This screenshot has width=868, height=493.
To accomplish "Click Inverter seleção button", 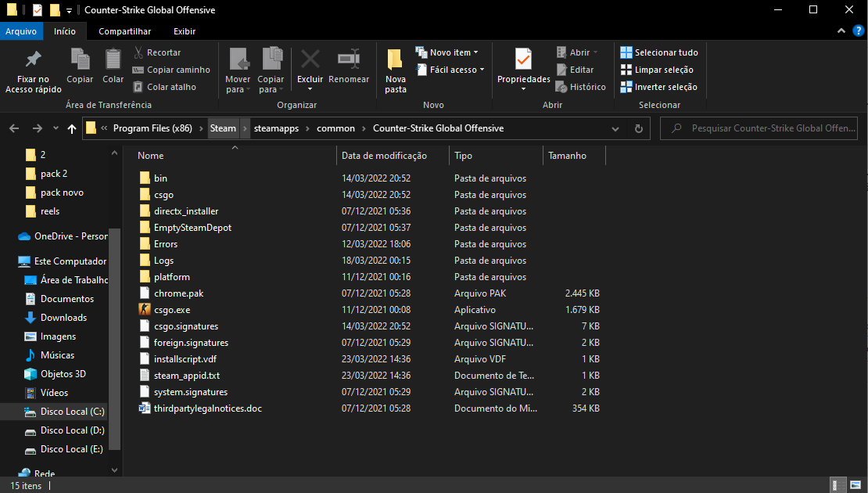I will coord(658,87).
